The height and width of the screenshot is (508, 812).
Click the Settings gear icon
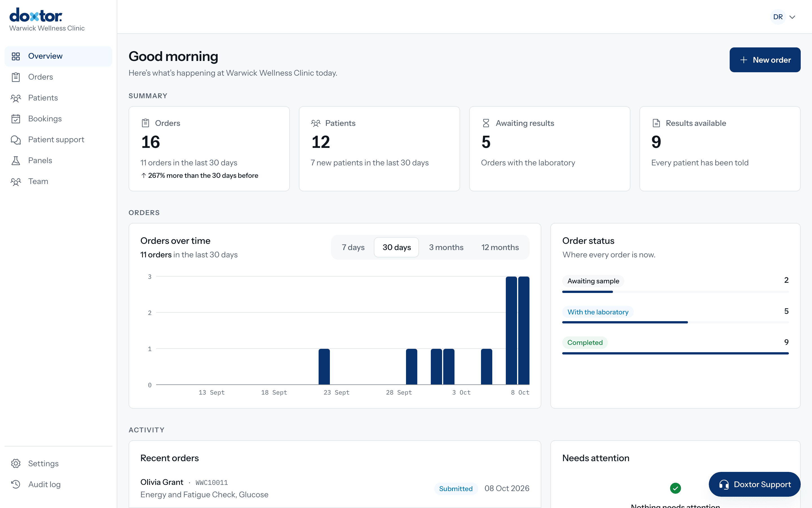click(16, 463)
